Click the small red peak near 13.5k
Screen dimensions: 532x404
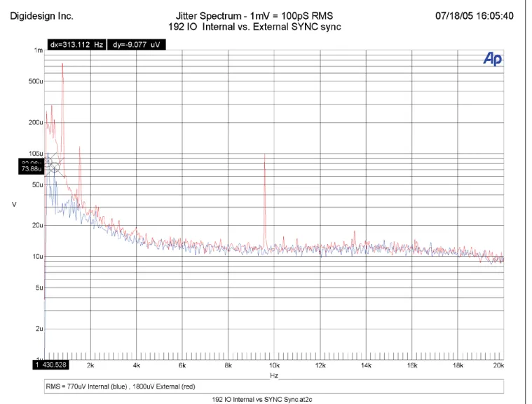pyautogui.click(x=355, y=238)
